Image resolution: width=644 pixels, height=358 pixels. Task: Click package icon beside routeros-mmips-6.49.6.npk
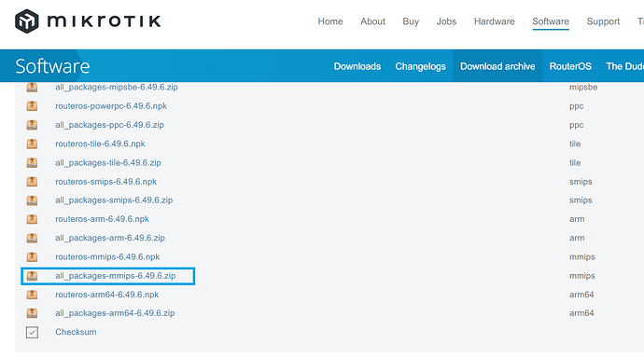tap(32, 256)
